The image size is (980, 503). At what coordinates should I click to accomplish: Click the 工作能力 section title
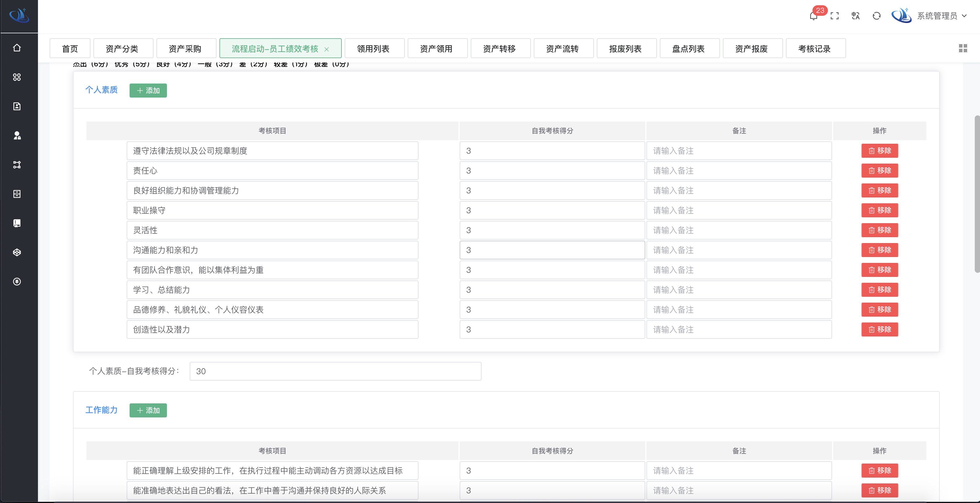102,410
